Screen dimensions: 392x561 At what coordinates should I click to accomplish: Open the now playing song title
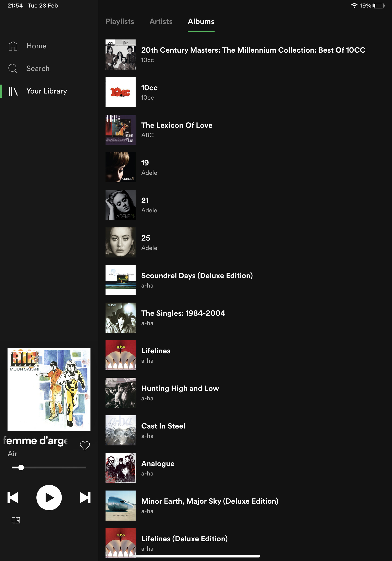pos(36,441)
